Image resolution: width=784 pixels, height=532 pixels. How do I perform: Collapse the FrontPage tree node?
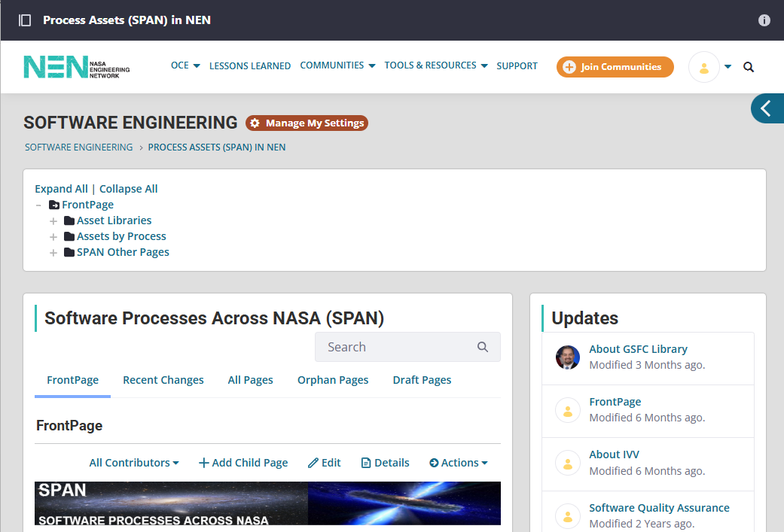[x=38, y=205]
